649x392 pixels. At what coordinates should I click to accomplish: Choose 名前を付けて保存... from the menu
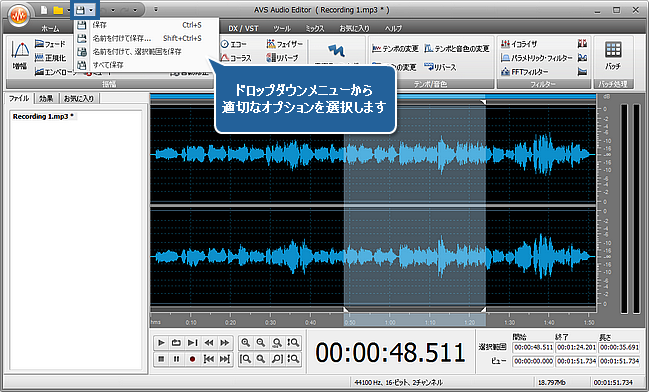click(x=146, y=38)
